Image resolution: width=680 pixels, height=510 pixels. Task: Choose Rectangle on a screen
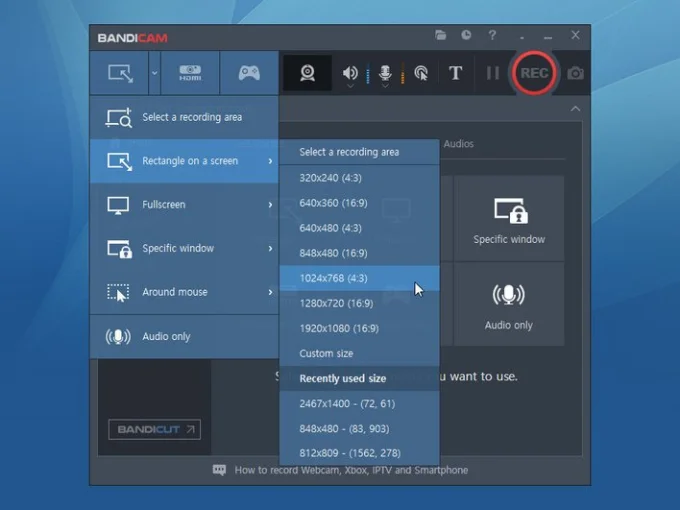[x=184, y=161]
